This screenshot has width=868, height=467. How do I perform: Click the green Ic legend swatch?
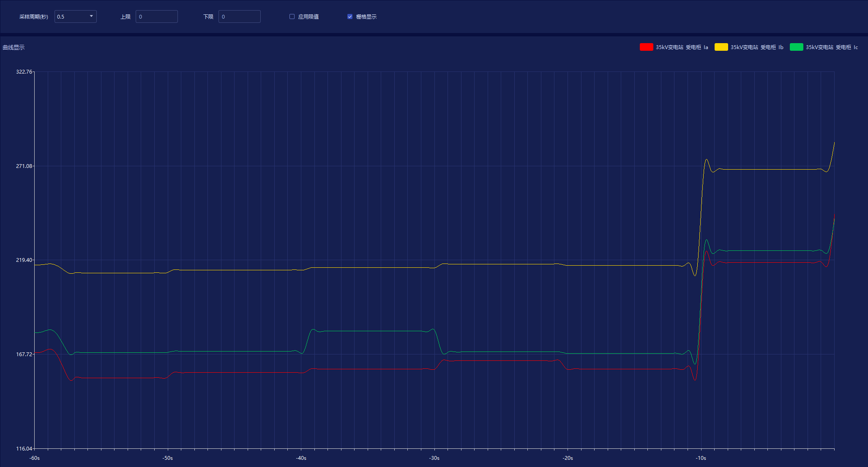click(x=796, y=47)
